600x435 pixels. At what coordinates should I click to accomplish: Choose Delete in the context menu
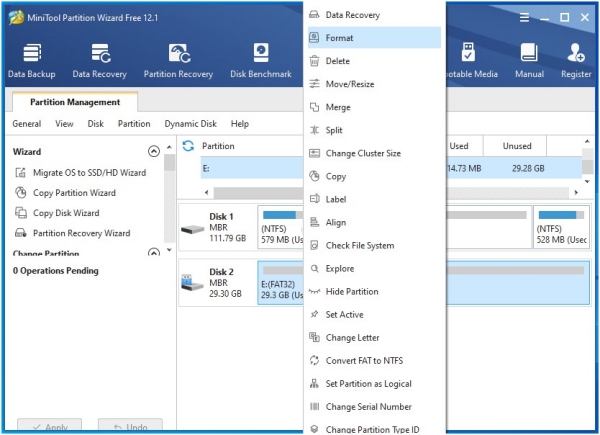(x=374, y=61)
